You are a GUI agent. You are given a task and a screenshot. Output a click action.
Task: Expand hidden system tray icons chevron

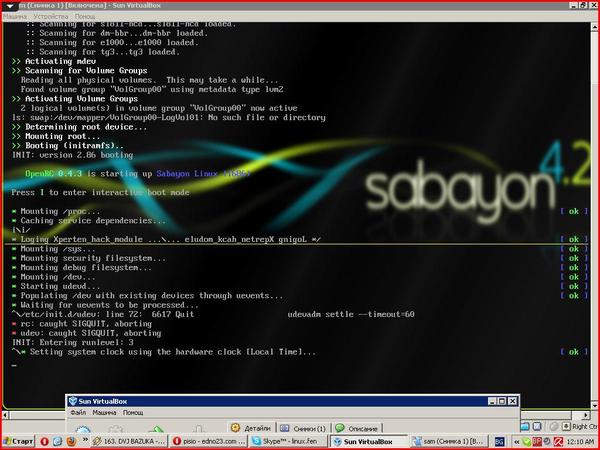(x=517, y=442)
